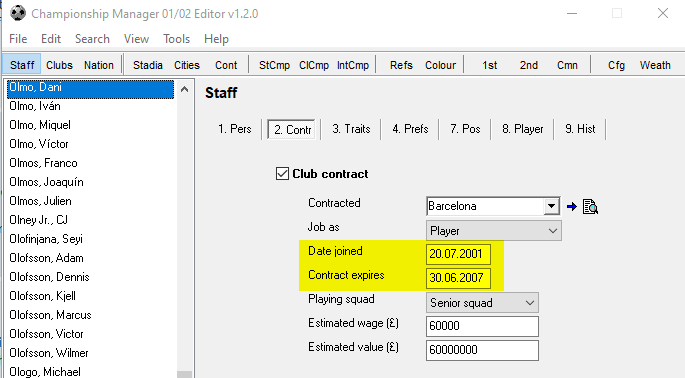Open the IntCmp section
Screen dimensions: 685x378
[353, 65]
